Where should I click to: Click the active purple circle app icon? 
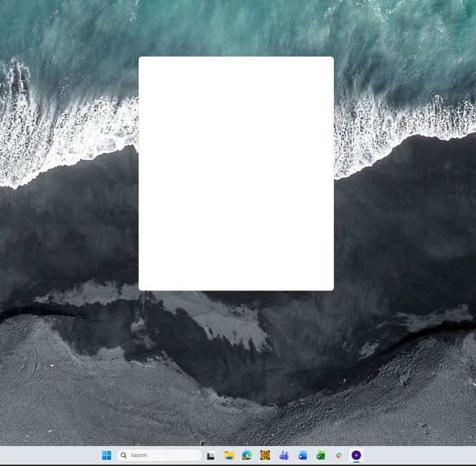[x=357, y=455]
